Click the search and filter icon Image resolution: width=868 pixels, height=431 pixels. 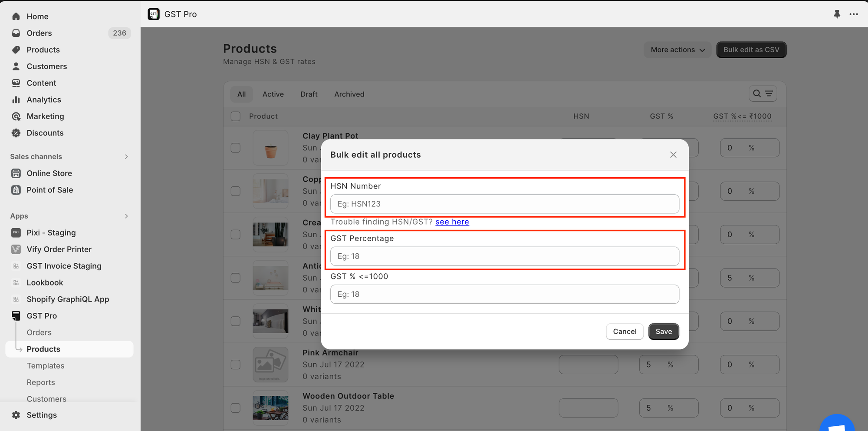(763, 94)
